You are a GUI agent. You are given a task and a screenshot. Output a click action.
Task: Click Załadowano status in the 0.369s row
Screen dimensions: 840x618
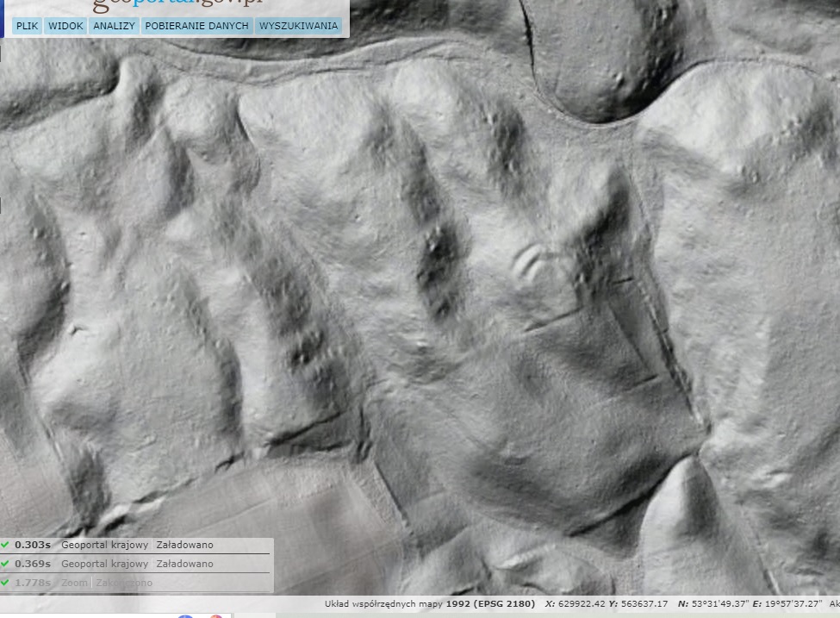tap(184, 564)
